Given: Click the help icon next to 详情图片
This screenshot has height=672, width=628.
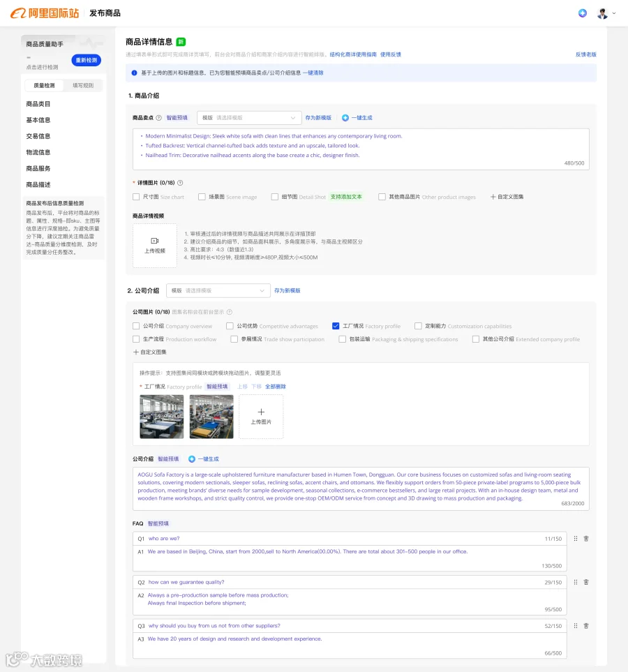Looking at the screenshot, I should [x=180, y=183].
